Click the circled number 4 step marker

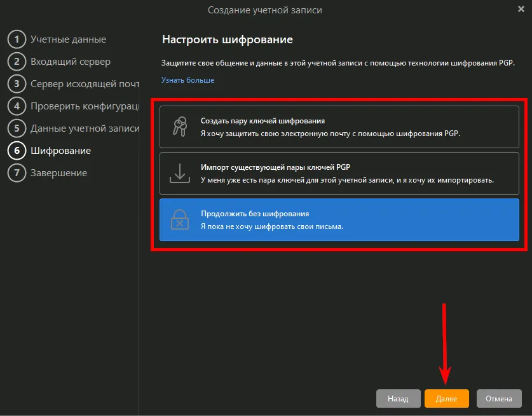coord(16,106)
